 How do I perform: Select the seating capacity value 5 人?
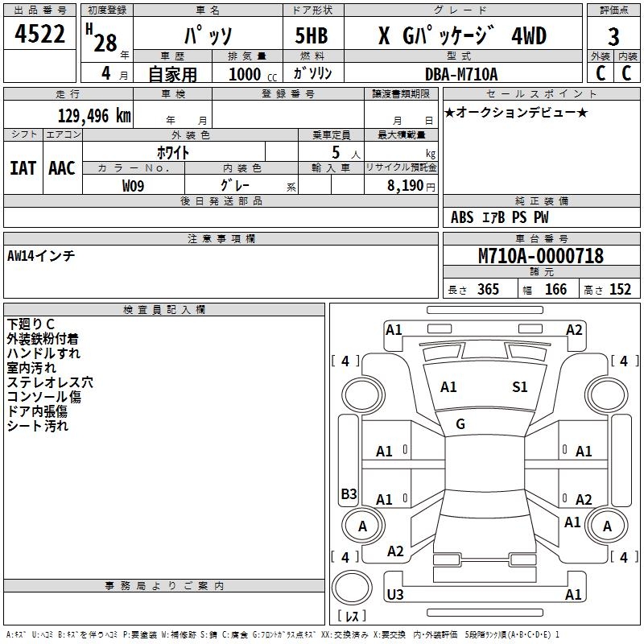pyautogui.click(x=346, y=153)
